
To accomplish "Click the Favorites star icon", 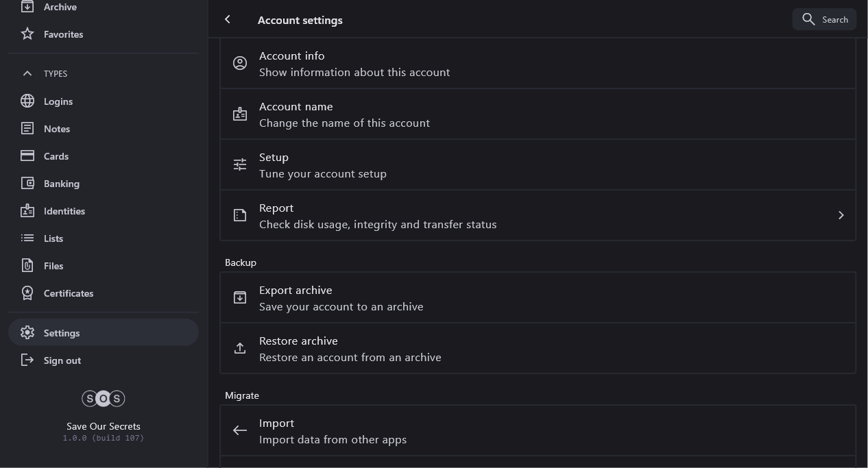I will pos(27,34).
